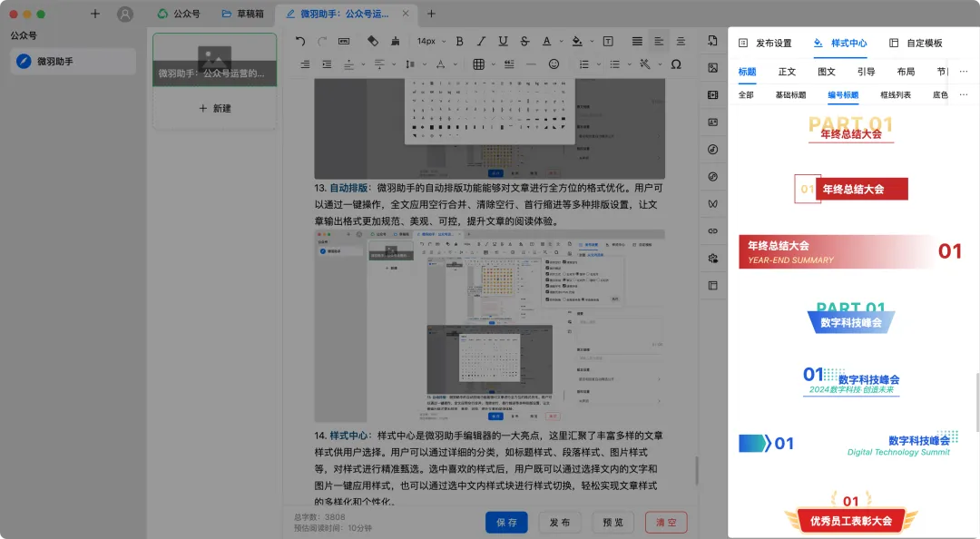Toggle strikethrough formatting
Viewport: 980px width, 539px height.
click(525, 41)
